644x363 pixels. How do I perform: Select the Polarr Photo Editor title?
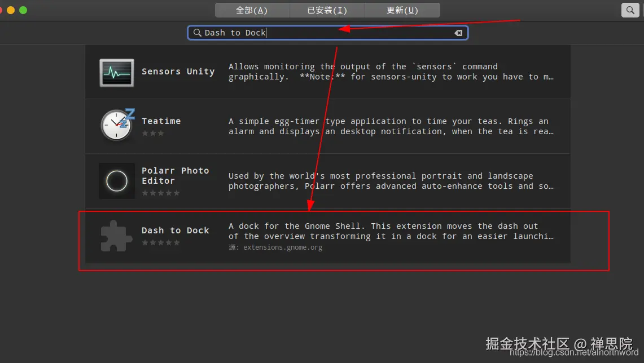(x=176, y=175)
